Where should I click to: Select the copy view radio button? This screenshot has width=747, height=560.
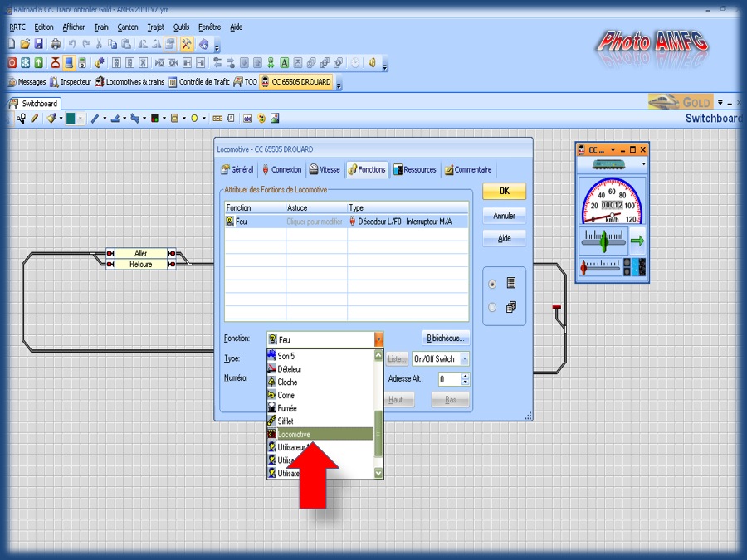pos(492,307)
